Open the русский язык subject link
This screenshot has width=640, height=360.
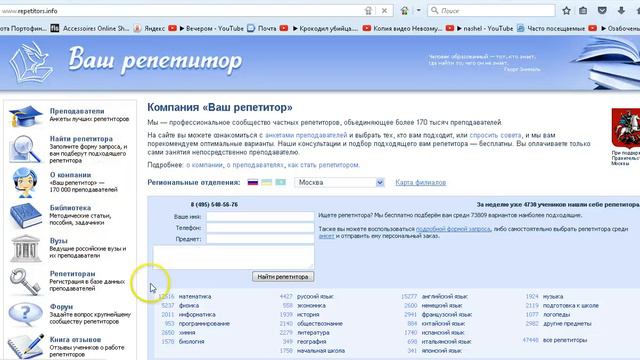click(x=315, y=296)
